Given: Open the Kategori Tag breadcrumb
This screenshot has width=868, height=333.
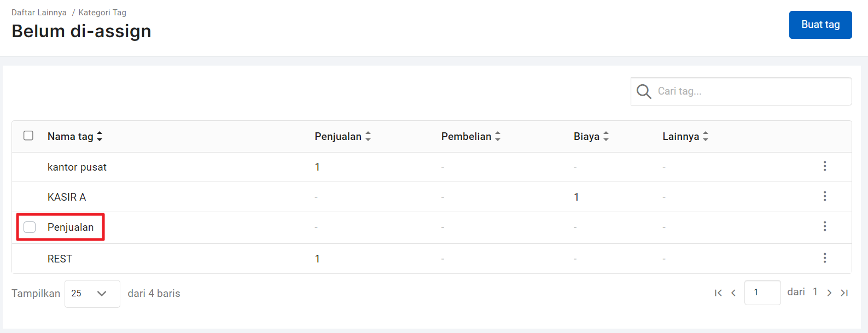Looking at the screenshot, I should point(102,13).
